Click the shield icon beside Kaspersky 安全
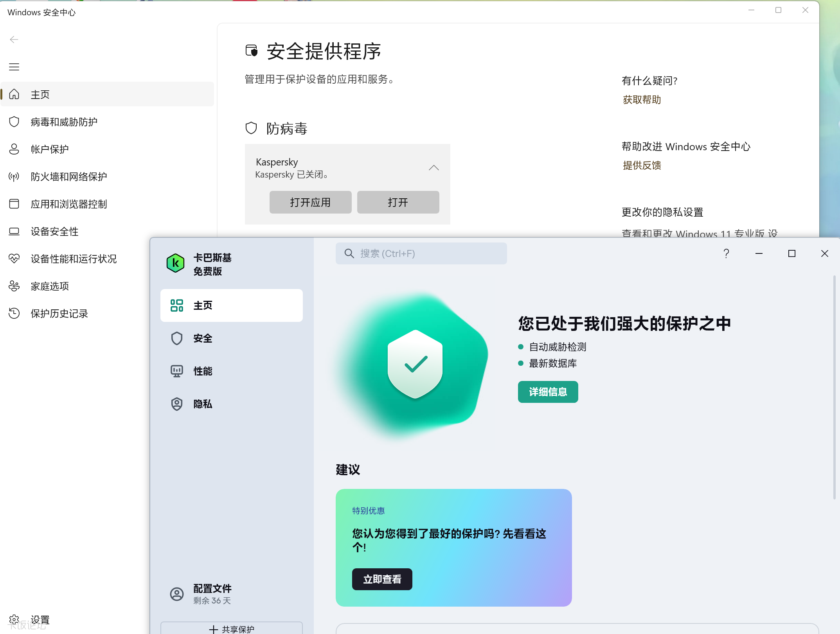This screenshot has width=840, height=634. click(177, 338)
